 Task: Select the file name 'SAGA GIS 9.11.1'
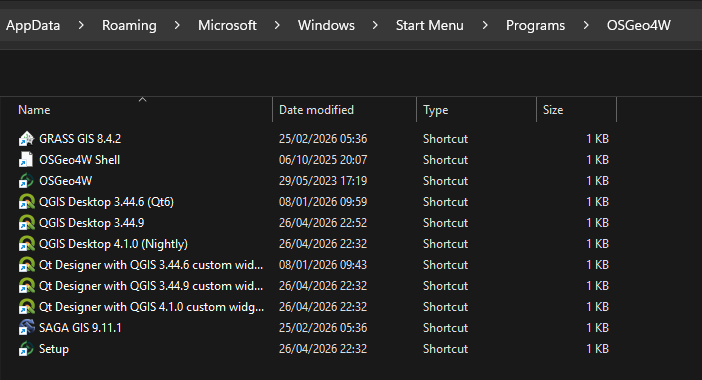[80, 328]
